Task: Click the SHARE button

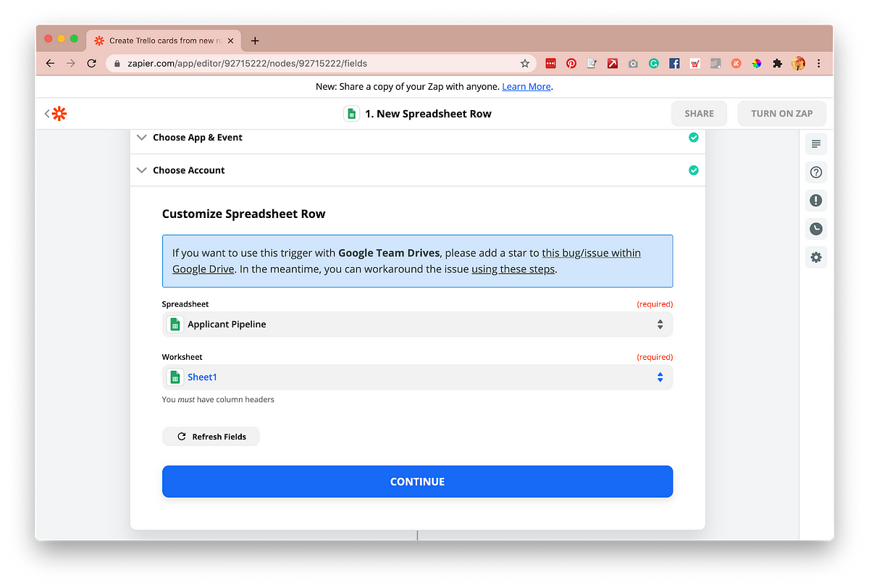Action: tap(699, 114)
